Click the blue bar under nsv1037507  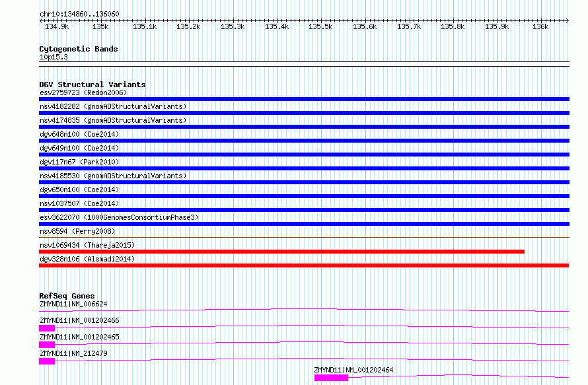coord(304,210)
